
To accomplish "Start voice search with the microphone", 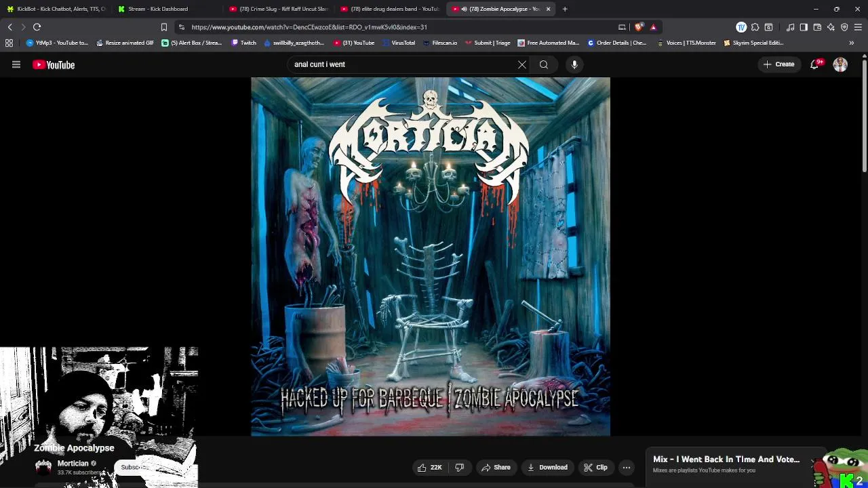I will [x=574, y=64].
